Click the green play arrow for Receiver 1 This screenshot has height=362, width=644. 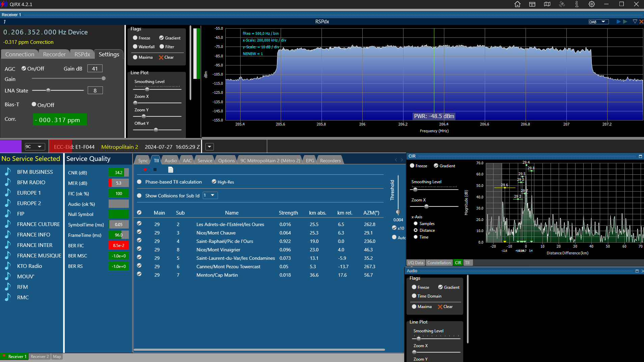625,22
